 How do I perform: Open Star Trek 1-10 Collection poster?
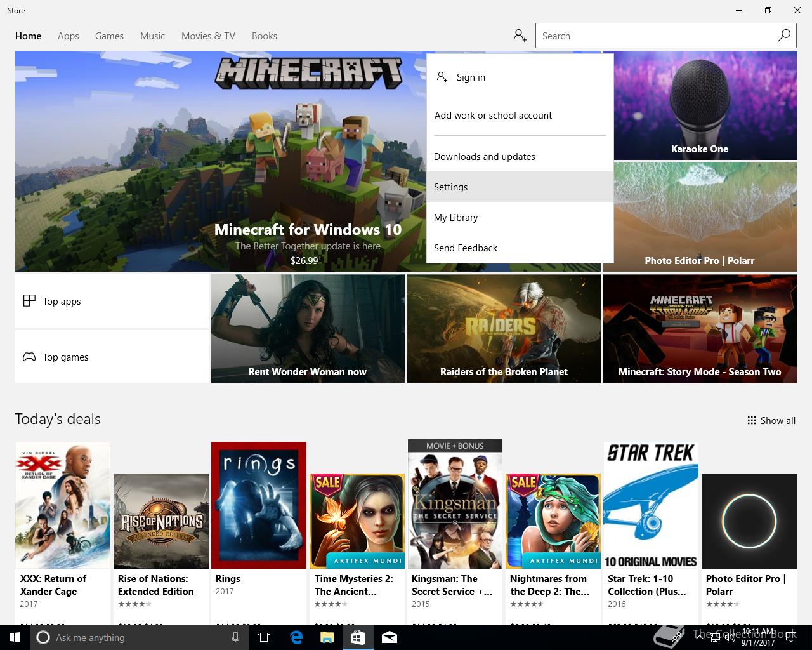tap(651, 505)
